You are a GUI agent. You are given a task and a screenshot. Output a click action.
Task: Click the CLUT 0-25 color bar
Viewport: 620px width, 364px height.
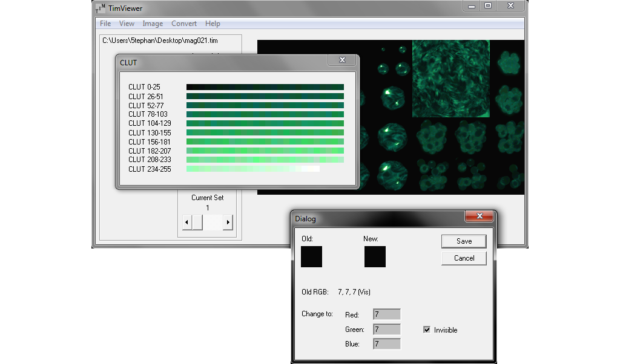[x=265, y=87]
